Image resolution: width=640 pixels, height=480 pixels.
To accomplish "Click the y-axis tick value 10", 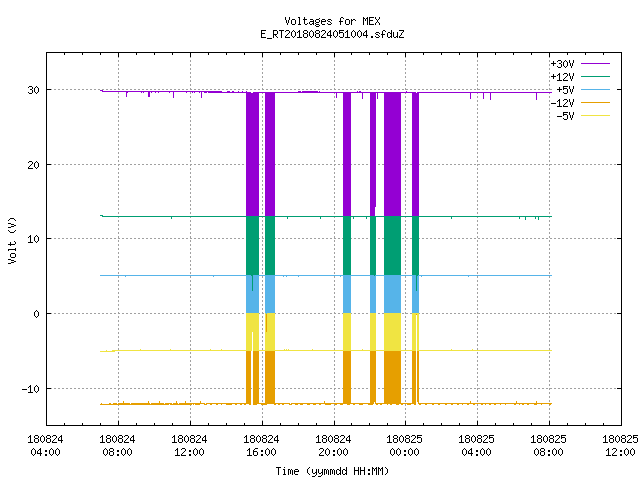I will coord(33,239).
